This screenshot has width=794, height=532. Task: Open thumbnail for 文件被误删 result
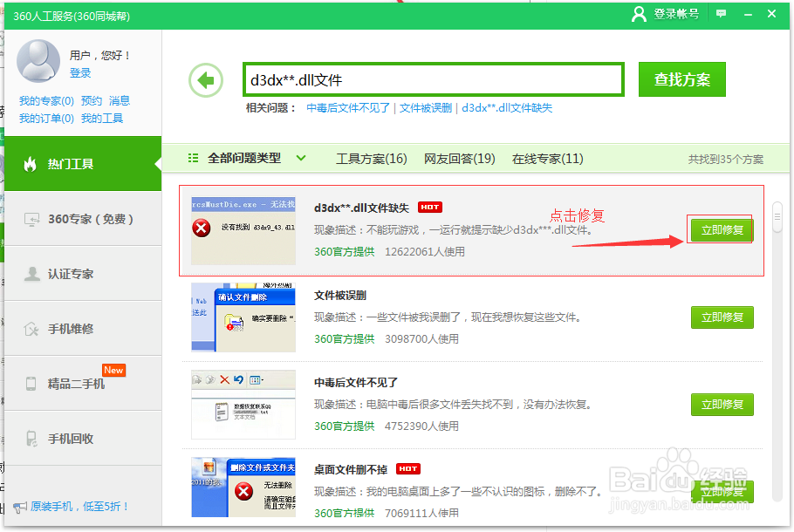(243, 317)
